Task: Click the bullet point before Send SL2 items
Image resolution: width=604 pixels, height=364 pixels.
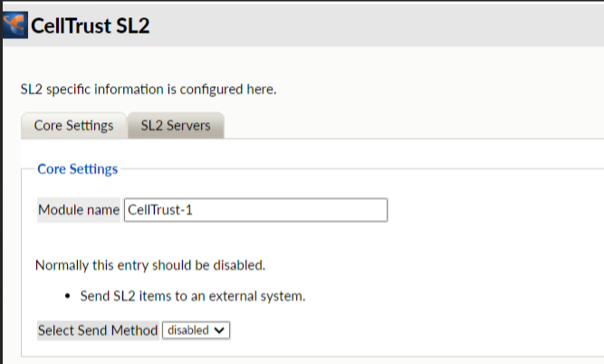Action: click(x=70, y=296)
